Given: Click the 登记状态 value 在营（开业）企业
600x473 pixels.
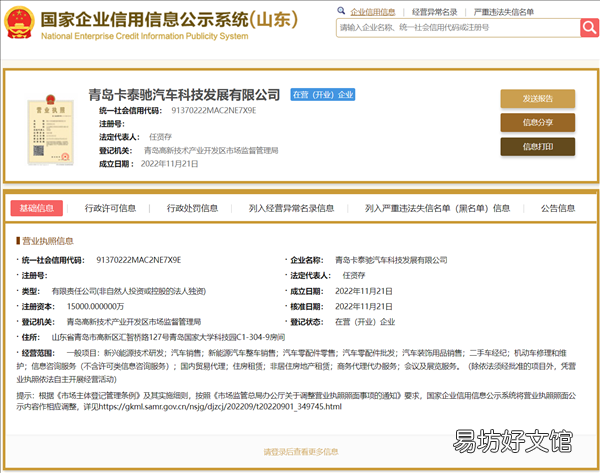Looking at the screenshot, I should (365, 322).
